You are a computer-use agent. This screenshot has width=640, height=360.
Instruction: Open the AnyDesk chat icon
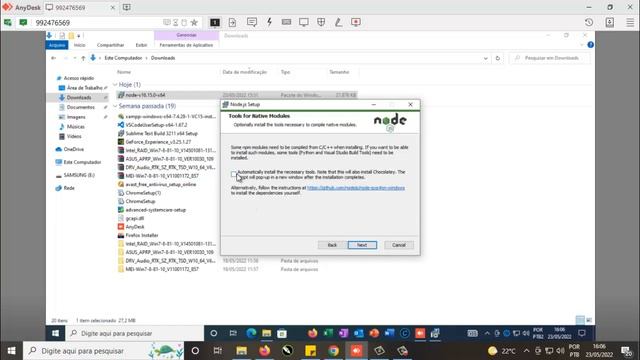252,22
